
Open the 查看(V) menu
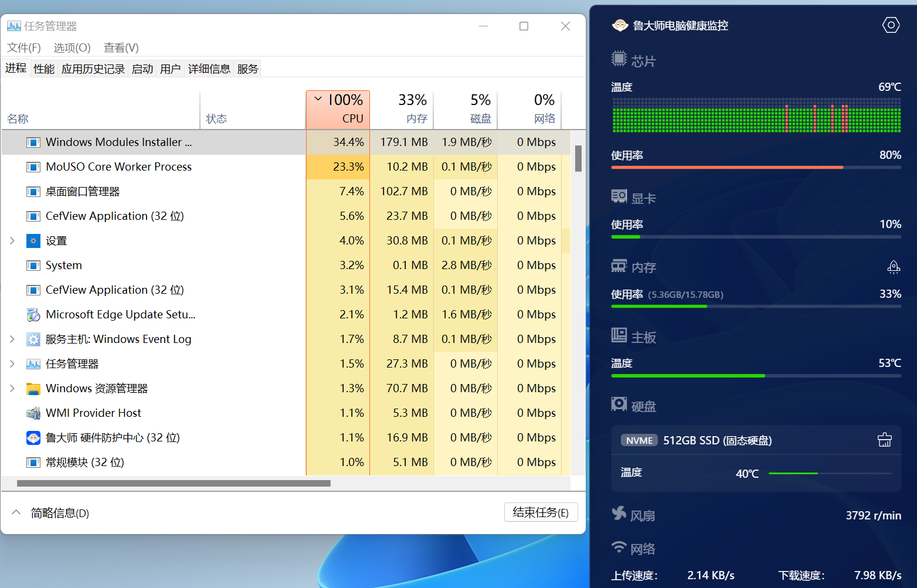pos(121,47)
